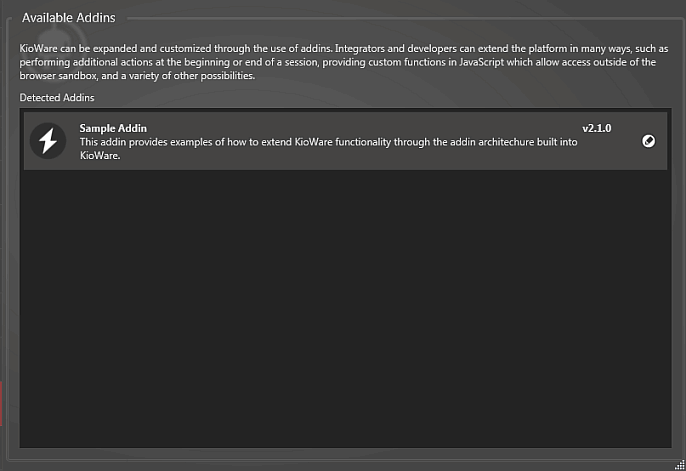
Task: Click the lightning bolt addin icon
Action: click(48, 141)
